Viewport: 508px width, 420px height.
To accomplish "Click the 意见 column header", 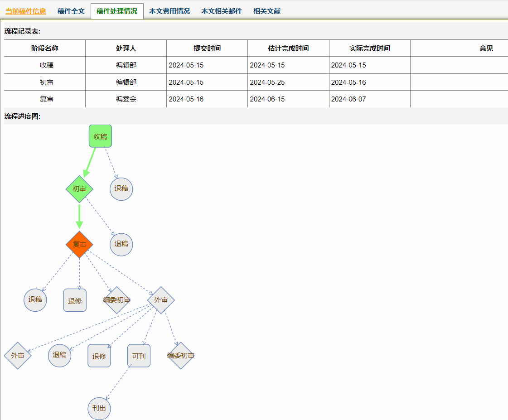I will tap(486, 48).
